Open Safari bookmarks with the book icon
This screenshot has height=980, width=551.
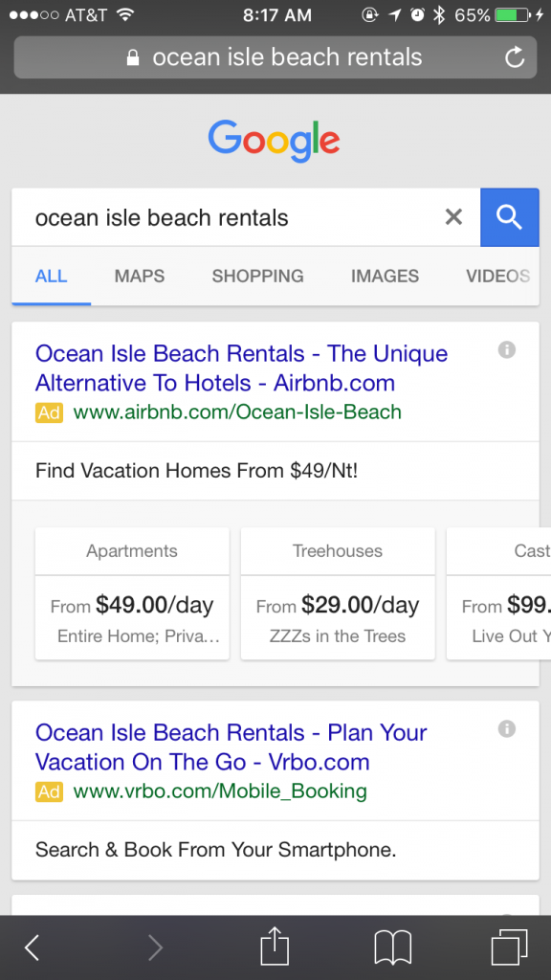(x=391, y=947)
